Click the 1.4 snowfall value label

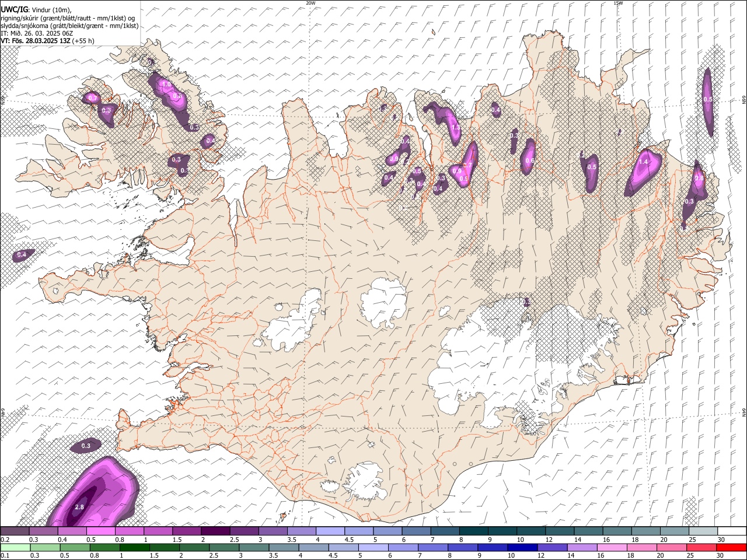(644, 163)
